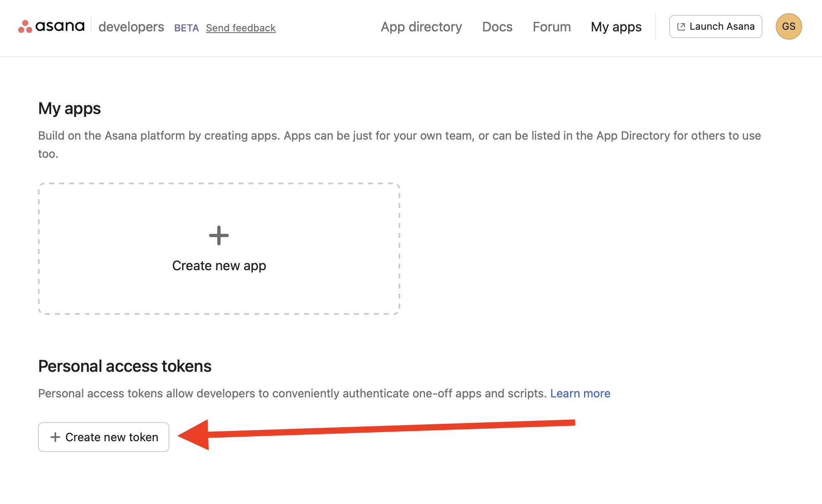
Task: Click the asana wordmark text
Action: [x=60, y=26]
